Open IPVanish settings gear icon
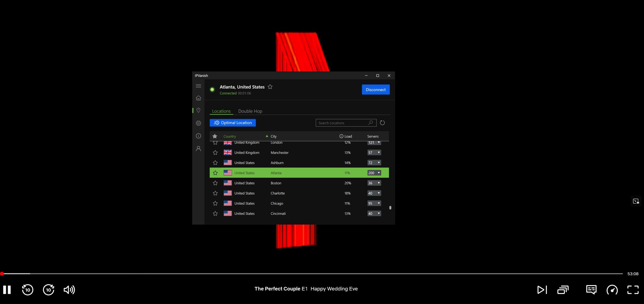Viewport: 644px width, 304px height. tap(198, 123)
